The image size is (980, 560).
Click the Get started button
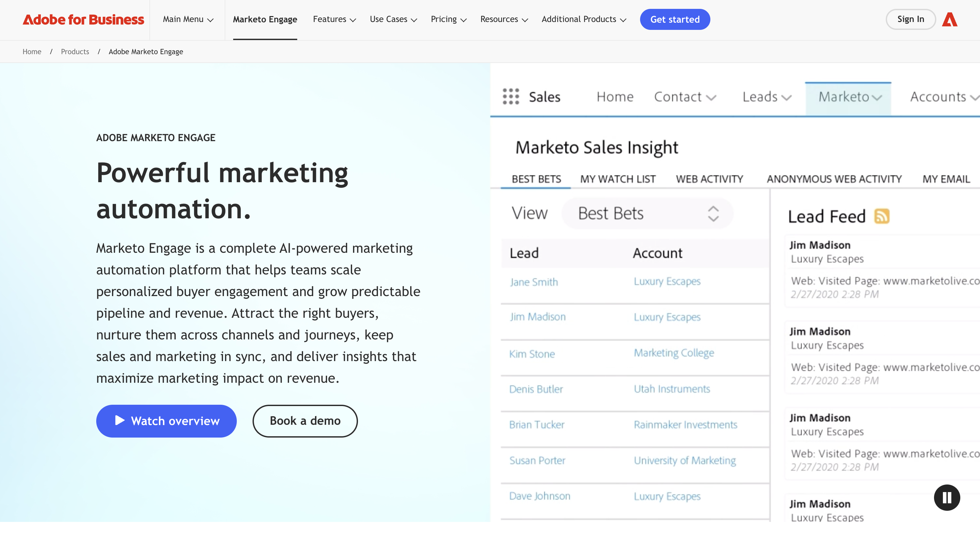pyautogui.click(x=675, y=19)
